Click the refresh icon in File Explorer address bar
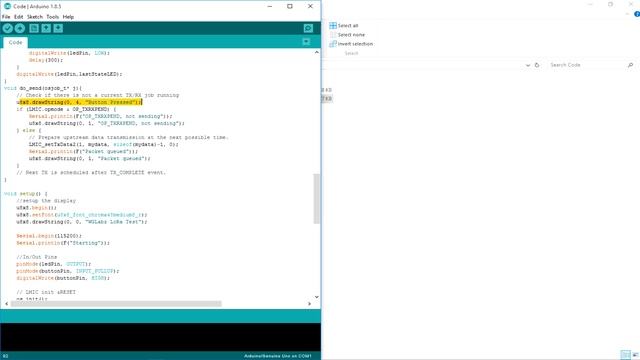640x360 pixels. coord(537,65)
